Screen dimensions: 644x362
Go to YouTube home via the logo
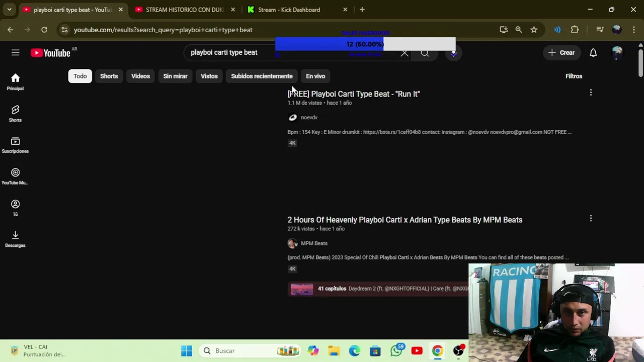click(50, 53)
